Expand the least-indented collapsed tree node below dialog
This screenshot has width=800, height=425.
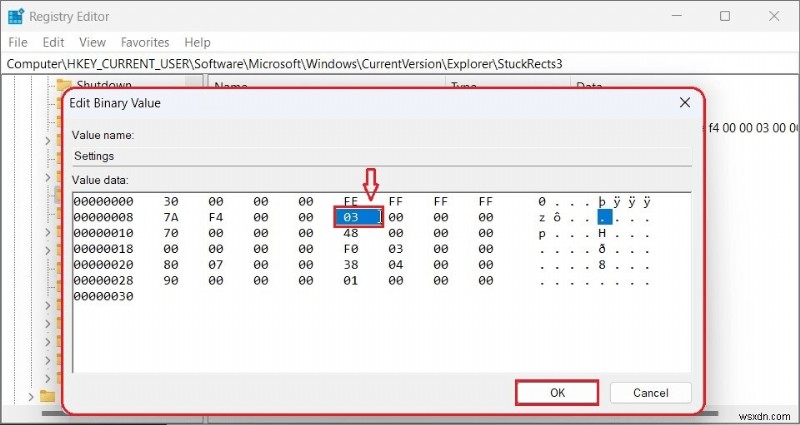pos(31,396)
